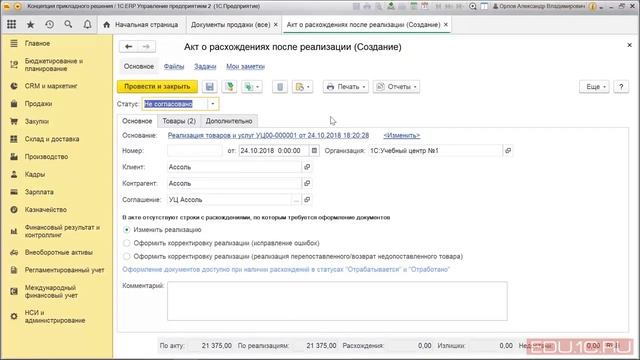Open Favorites star icon
640x360 pixels.
31,24
